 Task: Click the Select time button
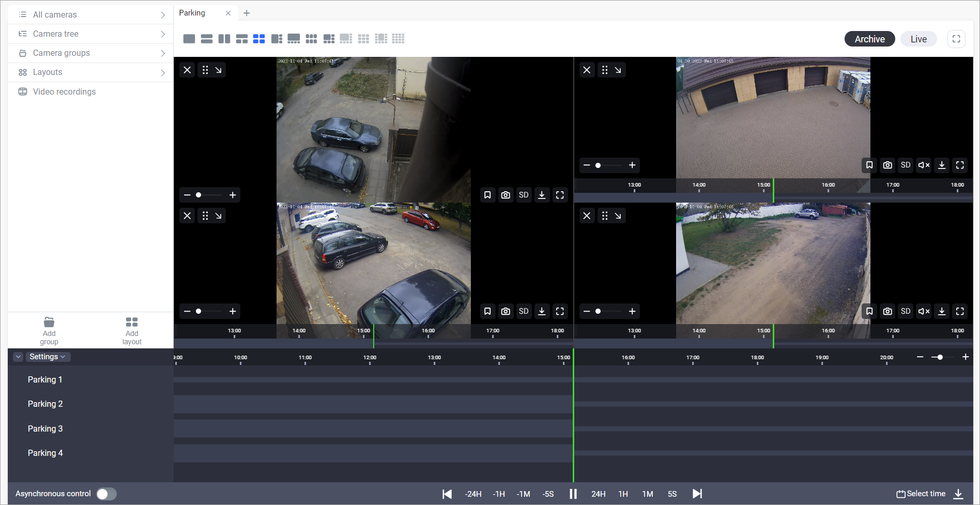(x=921, y=494)
